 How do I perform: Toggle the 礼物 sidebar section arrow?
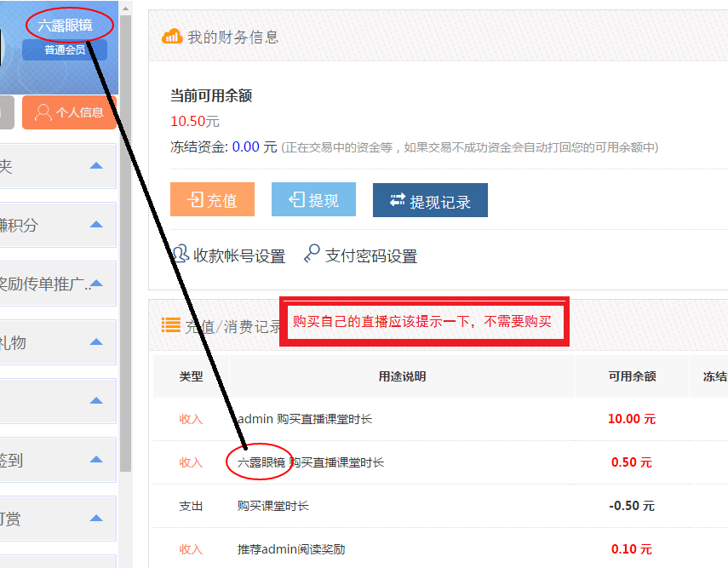[96, 342]
